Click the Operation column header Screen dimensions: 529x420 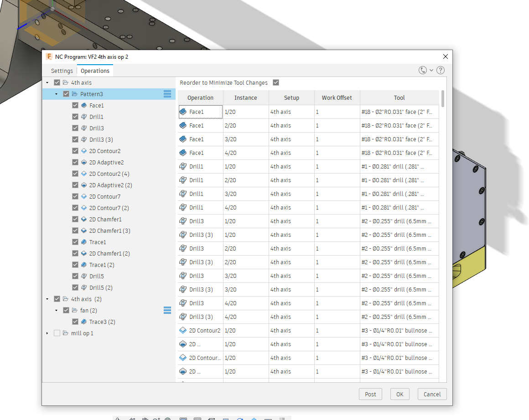pyautogui.click(x=200, y=98)
